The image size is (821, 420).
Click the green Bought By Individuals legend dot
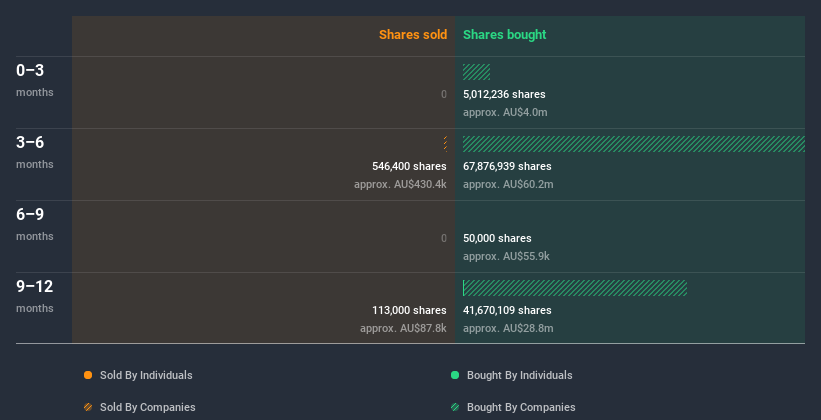(x=455, y=375)
